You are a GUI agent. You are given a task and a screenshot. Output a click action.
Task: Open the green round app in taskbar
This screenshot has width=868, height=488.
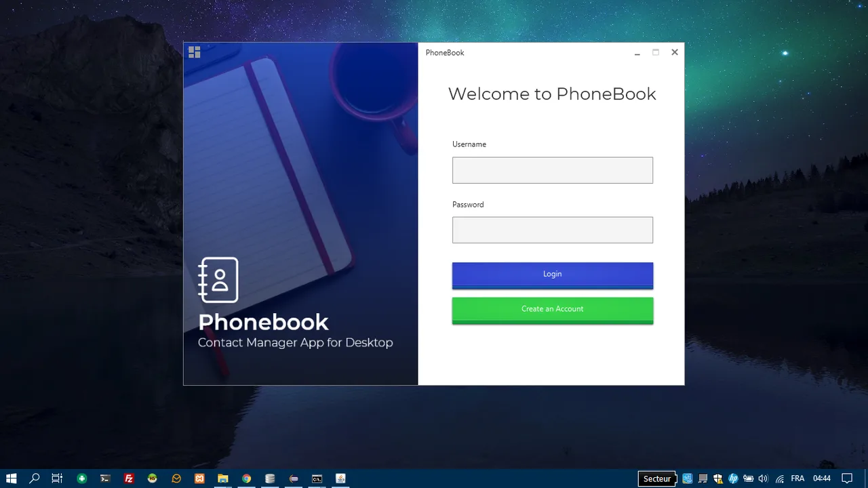pos(81,479)
